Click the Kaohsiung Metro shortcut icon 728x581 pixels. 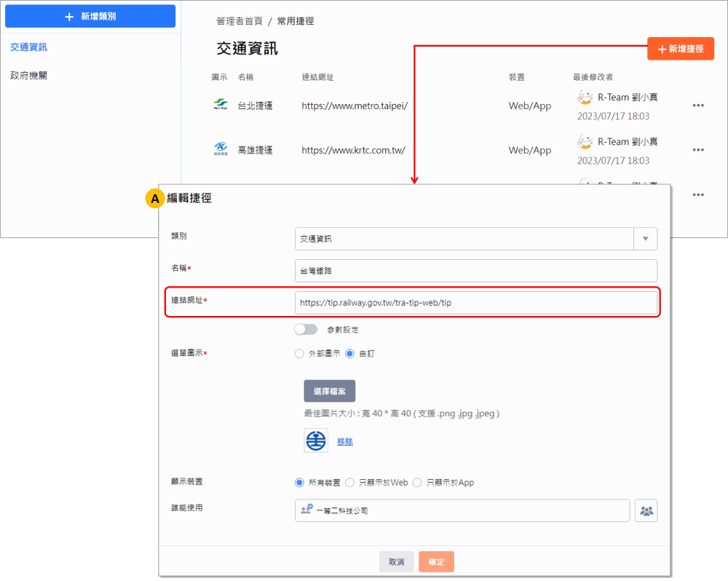(x=220, y=150)
